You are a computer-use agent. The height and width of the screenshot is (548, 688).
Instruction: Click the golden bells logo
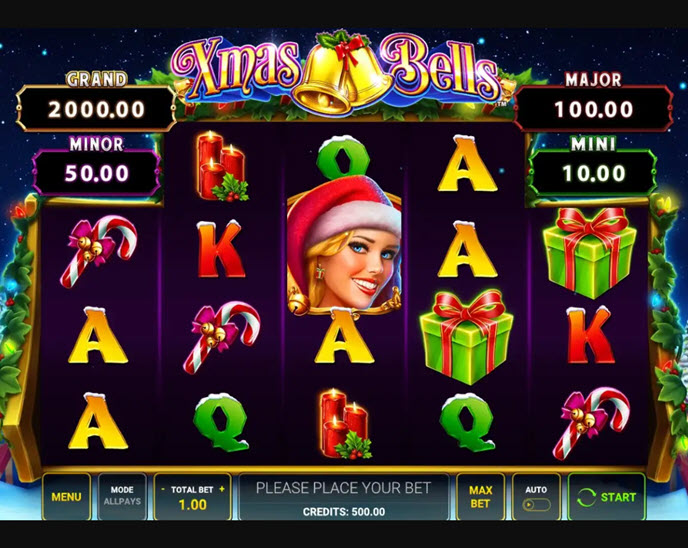coord(341,77)
